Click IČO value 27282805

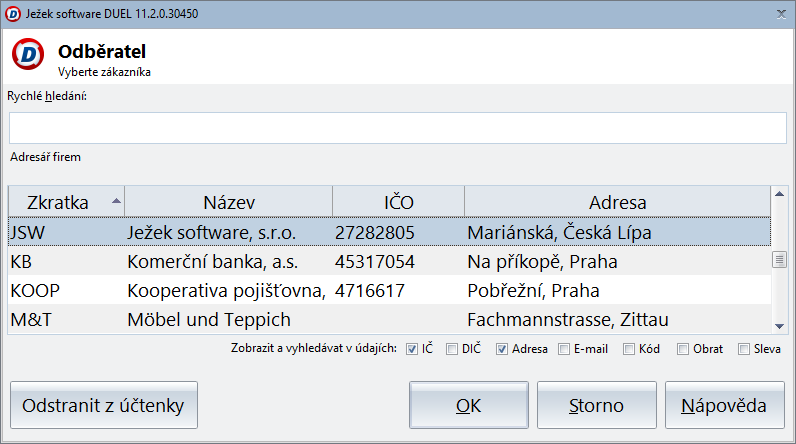(375, 232)
